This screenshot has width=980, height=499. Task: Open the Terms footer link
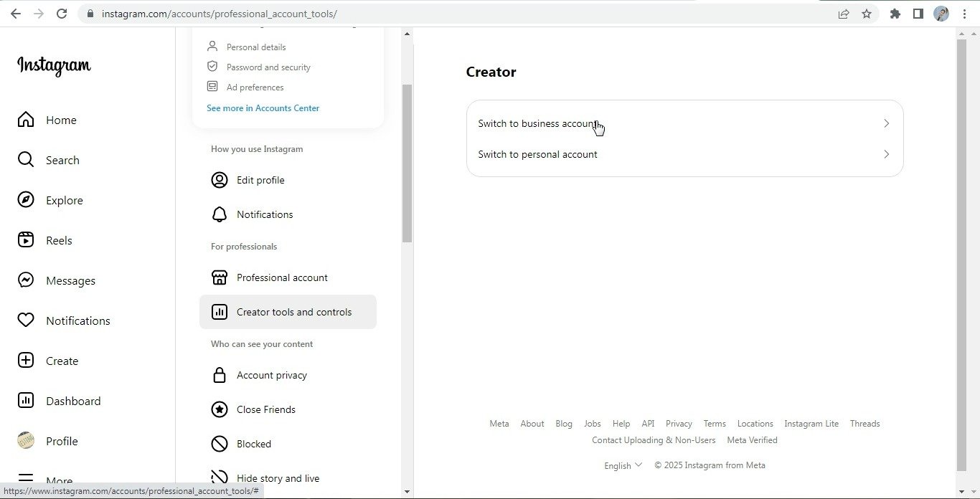click(x=715, y=424)
